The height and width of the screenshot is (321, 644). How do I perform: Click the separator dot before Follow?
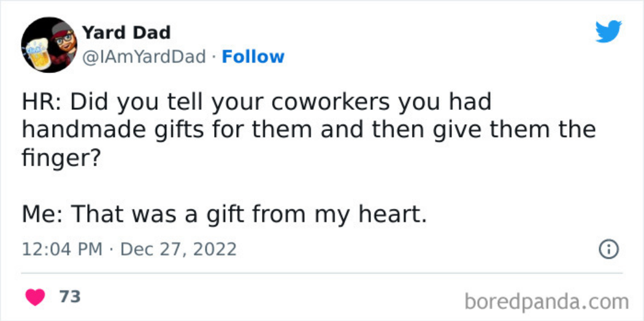click(x=214, y=57)
